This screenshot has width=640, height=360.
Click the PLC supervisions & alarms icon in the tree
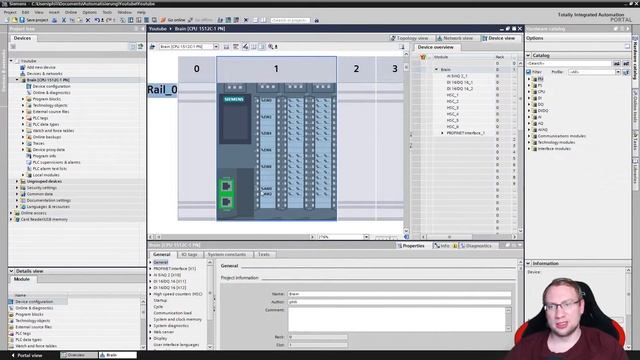click(x=29, y=162)
